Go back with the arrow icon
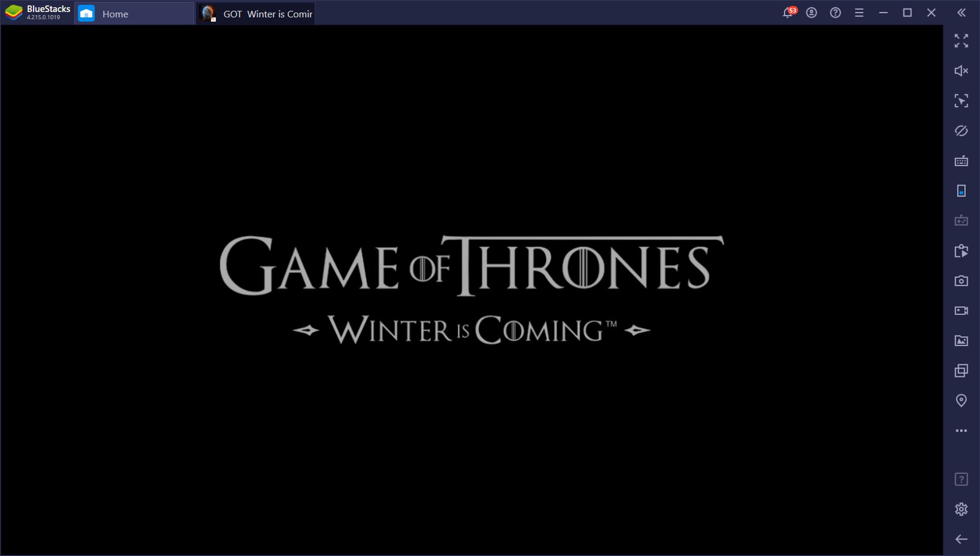 pyautogui.click(x=961, y=539)
